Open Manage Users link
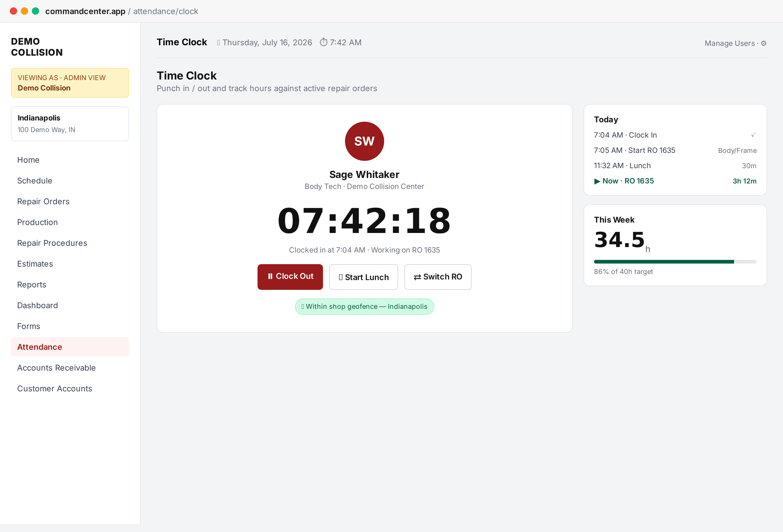The height and width of the screenshot is (532, 783). coord(729,43)
